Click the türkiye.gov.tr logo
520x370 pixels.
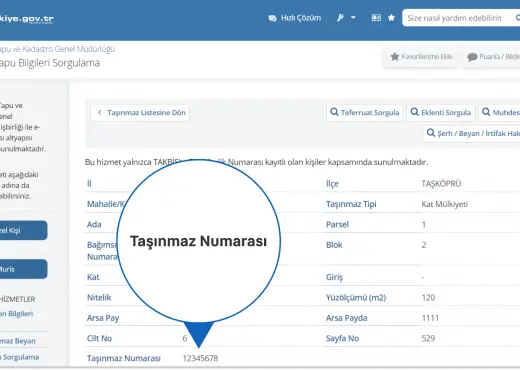tap(27, 19)
